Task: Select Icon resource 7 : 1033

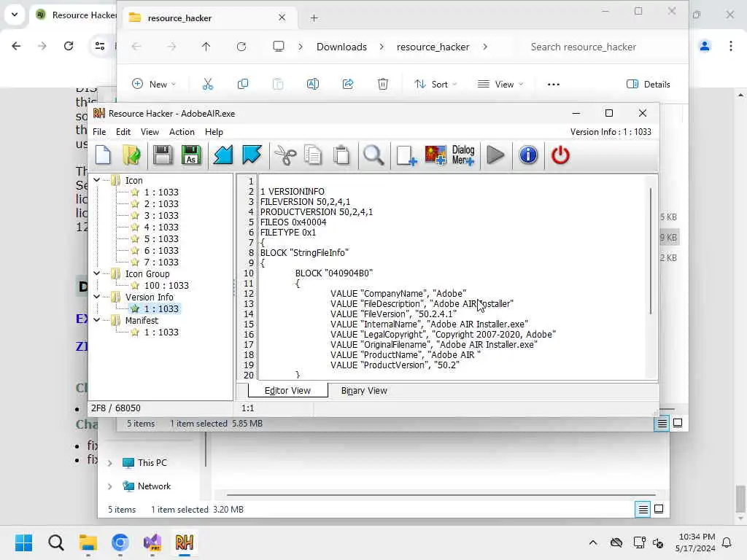Action: 161,262
